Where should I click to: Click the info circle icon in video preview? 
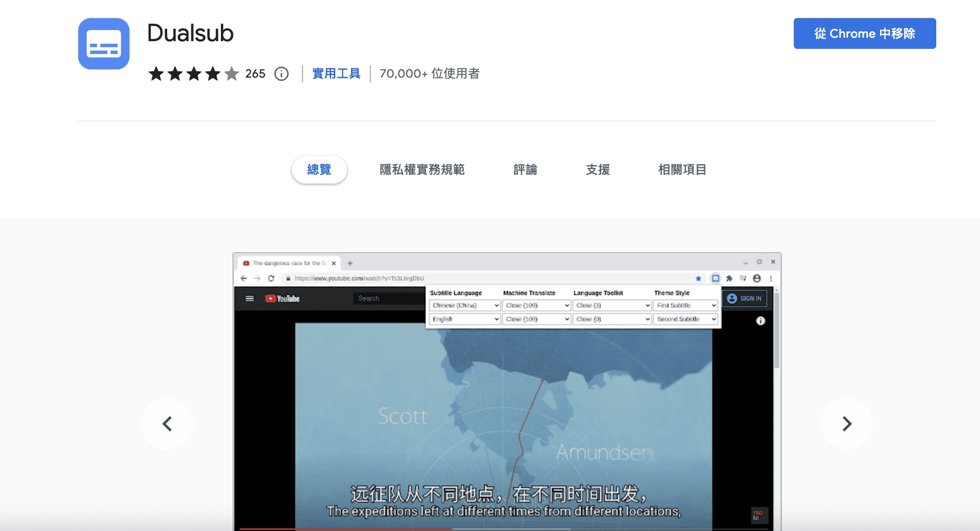(760, 321)
